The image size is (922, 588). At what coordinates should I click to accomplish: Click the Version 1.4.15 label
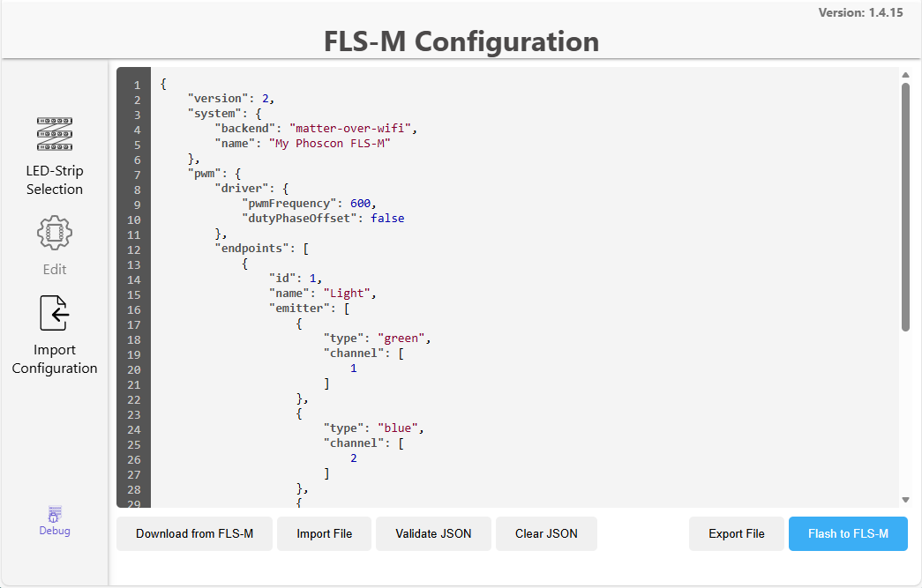860,12
